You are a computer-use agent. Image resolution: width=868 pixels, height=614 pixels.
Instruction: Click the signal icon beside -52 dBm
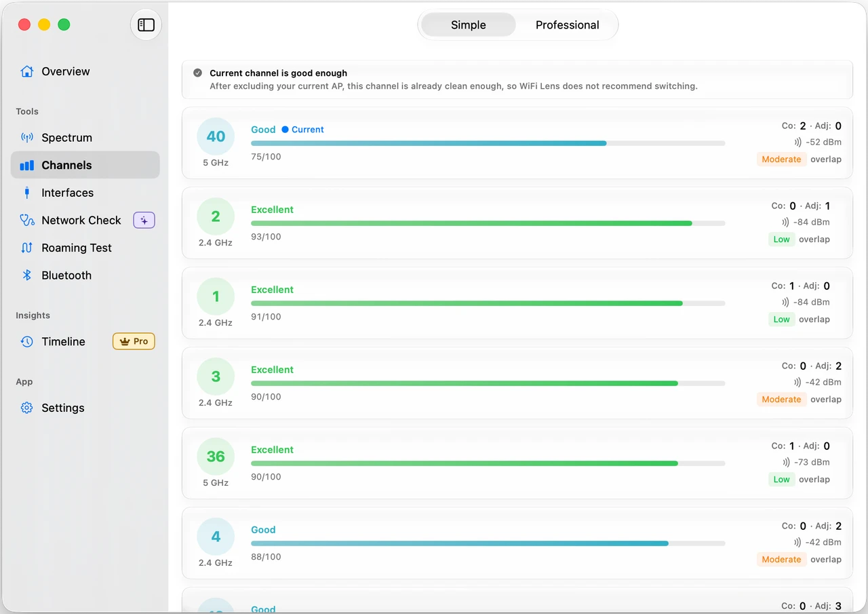pos(797,142)
